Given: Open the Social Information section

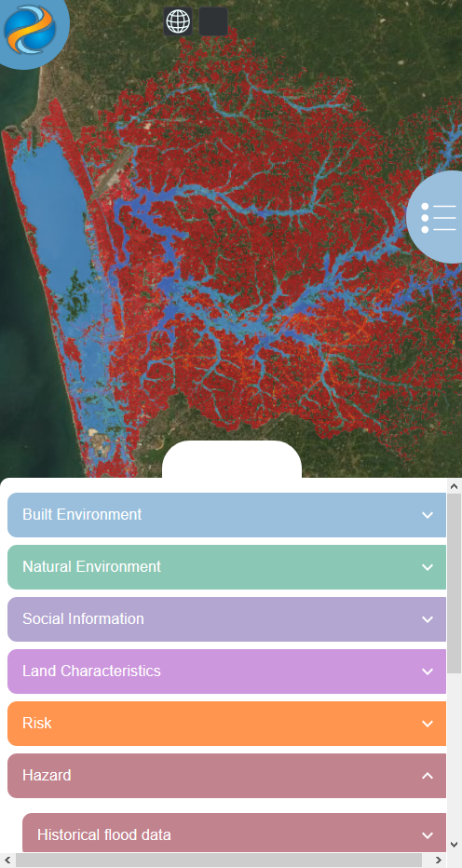Looking at the screenshot, I should click(226, 619).
